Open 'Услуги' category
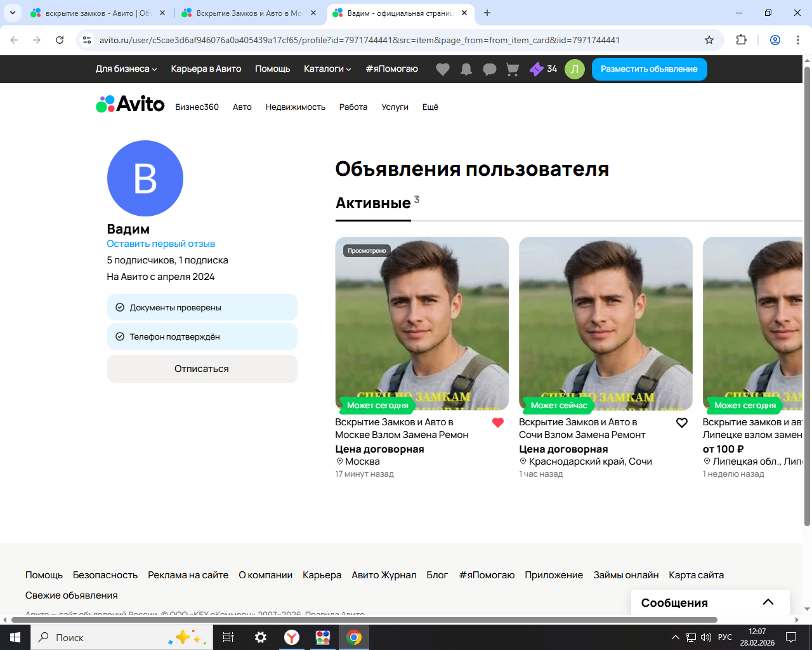 pos(395,107)
